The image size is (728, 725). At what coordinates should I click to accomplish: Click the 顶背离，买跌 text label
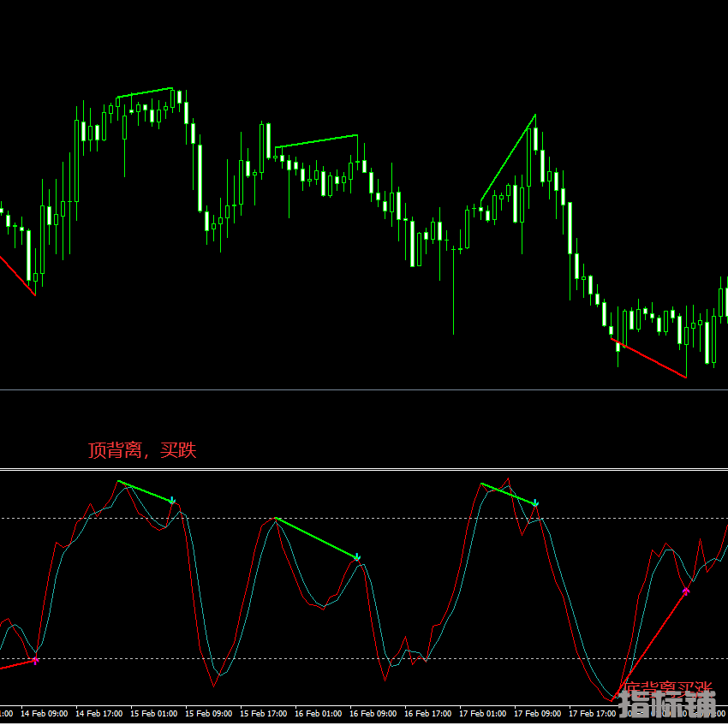coord(142,450)
